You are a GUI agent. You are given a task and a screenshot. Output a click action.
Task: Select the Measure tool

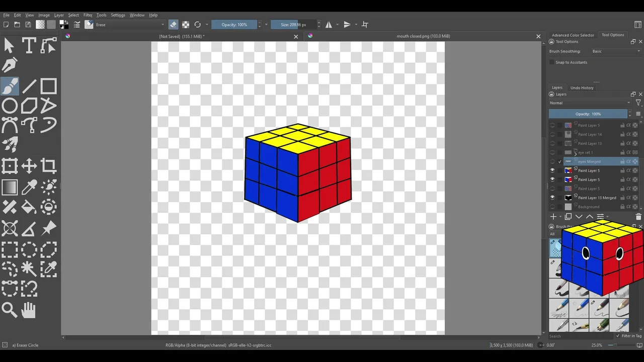pos(29,228)
